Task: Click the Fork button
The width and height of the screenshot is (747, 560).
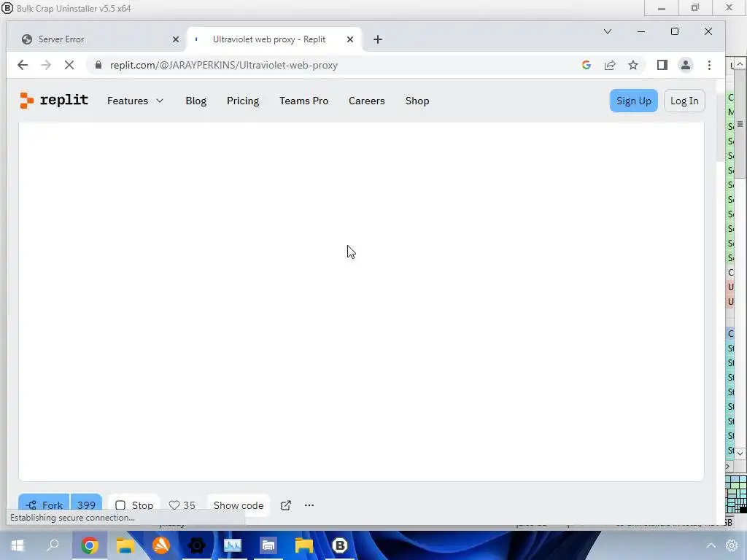Action: [44, 505]
